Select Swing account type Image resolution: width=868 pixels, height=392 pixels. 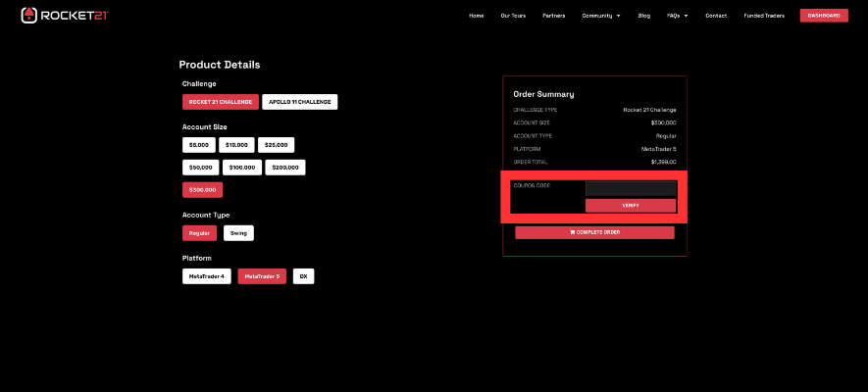(x=238, y=233)
